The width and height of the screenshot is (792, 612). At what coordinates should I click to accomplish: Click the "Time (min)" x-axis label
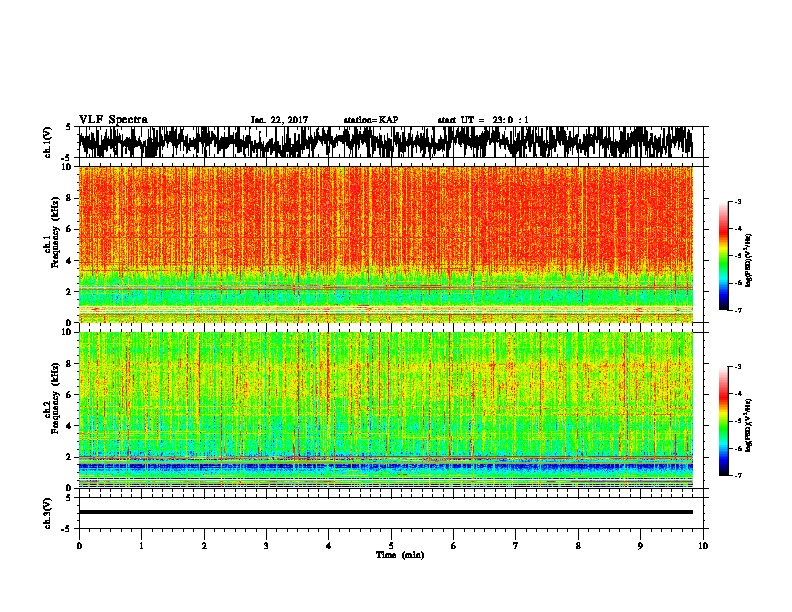(x=400, y=555)
